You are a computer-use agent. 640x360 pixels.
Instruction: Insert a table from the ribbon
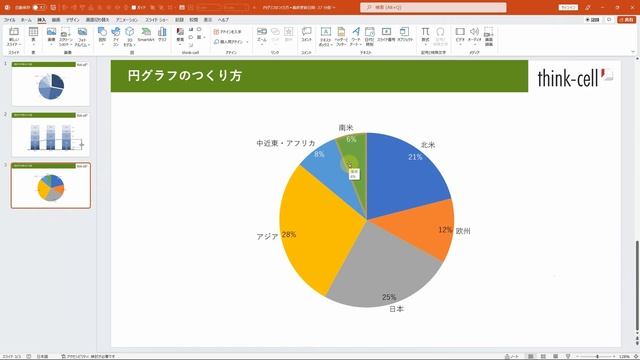click(x=33, y=36)
